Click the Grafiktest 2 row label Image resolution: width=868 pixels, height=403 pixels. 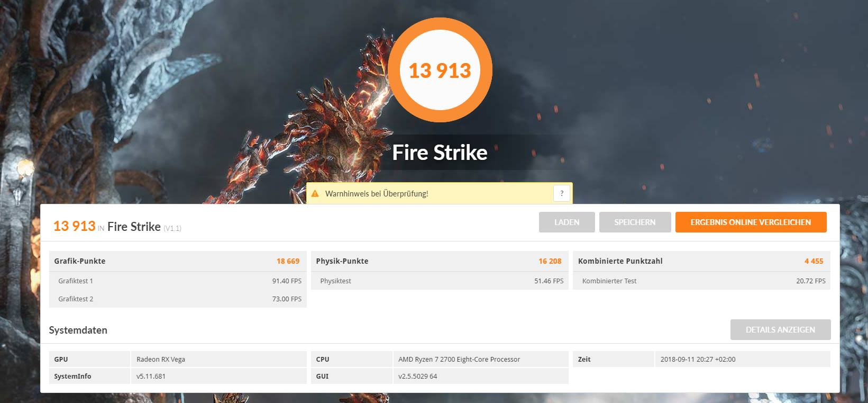[76, 299]
